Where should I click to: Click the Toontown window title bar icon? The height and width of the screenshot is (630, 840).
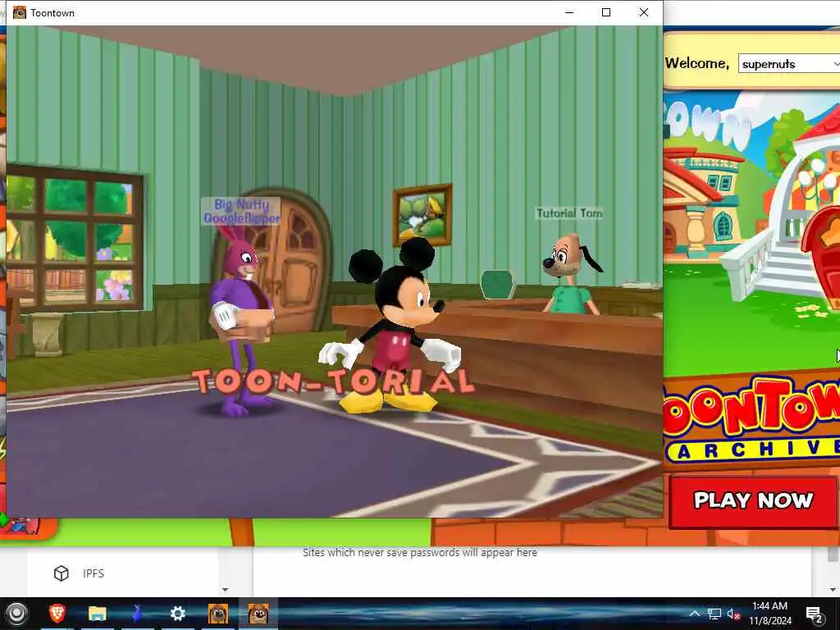point(20,12)
